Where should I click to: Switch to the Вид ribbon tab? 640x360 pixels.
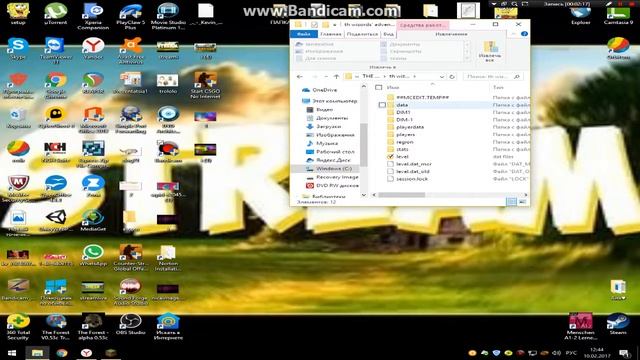pyautogui.click(x=388, y=34)
